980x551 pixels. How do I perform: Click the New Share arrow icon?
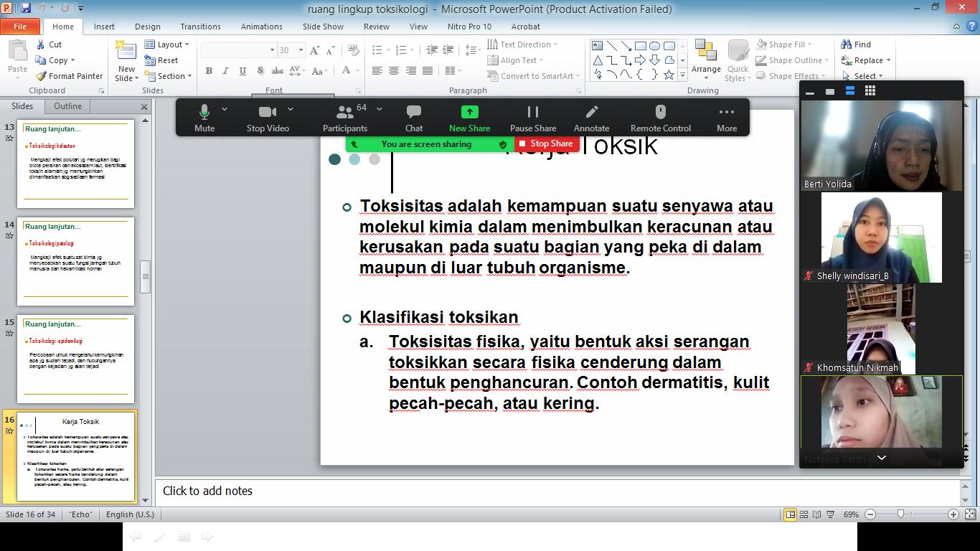(x=469, y=113)
